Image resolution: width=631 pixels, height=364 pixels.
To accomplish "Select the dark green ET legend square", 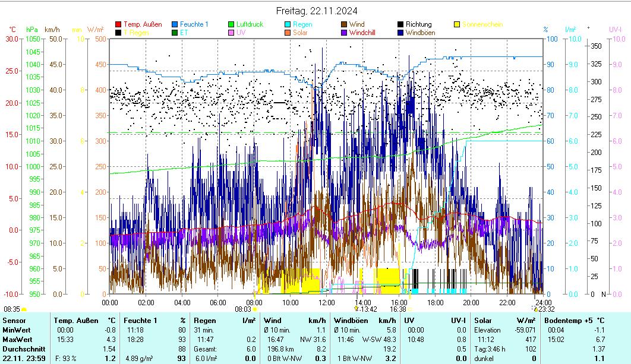I will click(x=175, y=33).
